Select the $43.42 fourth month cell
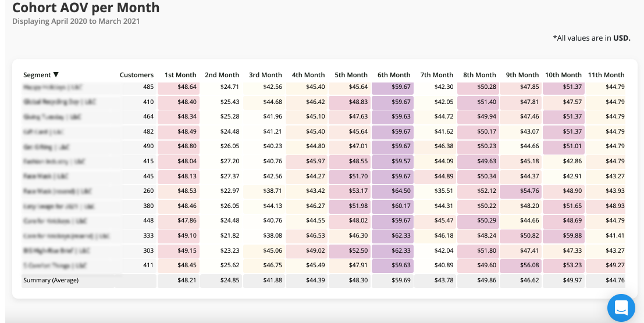This screenshot has width=644, height=323. pos(307,191)
